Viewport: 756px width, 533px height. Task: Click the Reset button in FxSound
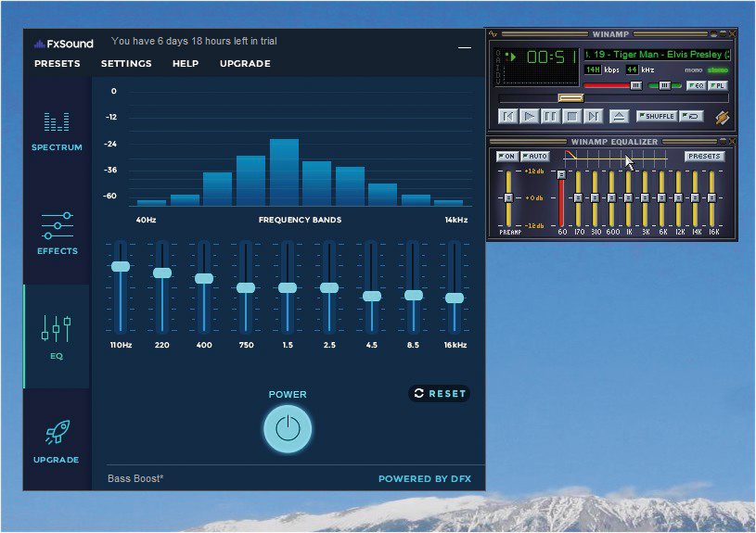(440, 394)
